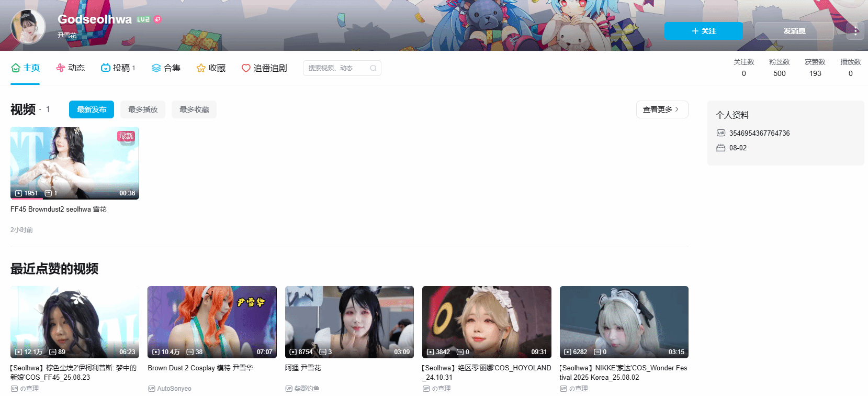Open the three-dot more options menu

point(855,31)
